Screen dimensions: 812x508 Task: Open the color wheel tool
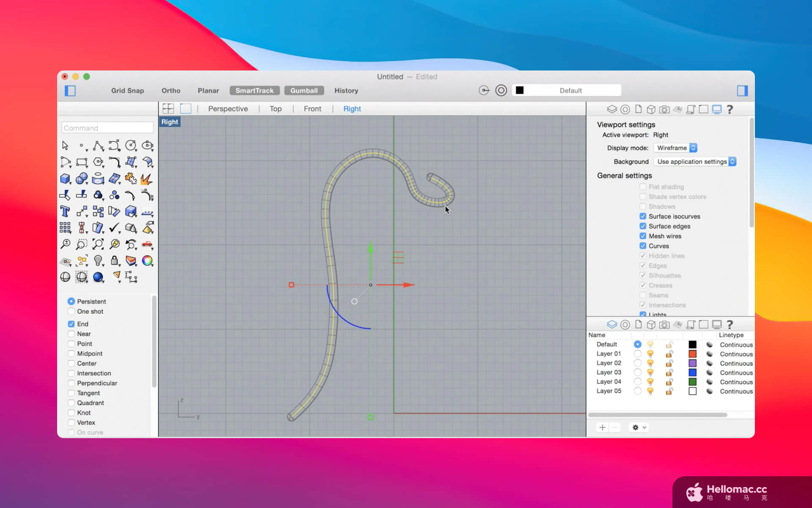(147, 260)
